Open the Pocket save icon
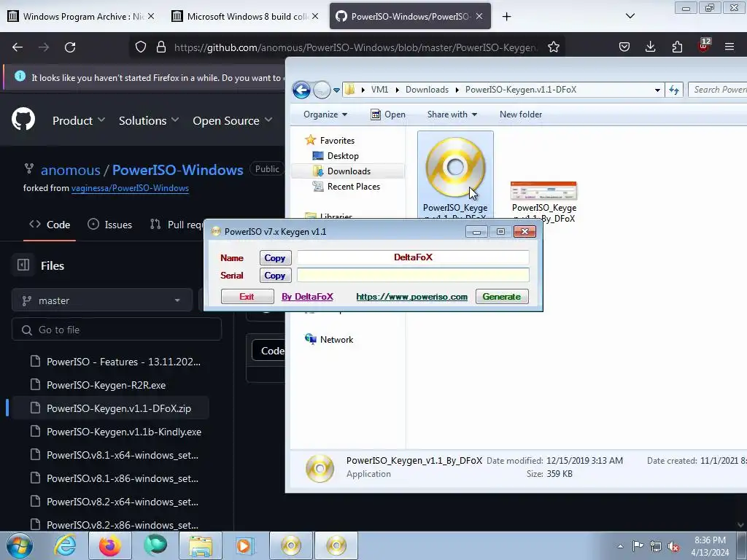The height and width of the screenshot is (560, 747). (624, 47)
